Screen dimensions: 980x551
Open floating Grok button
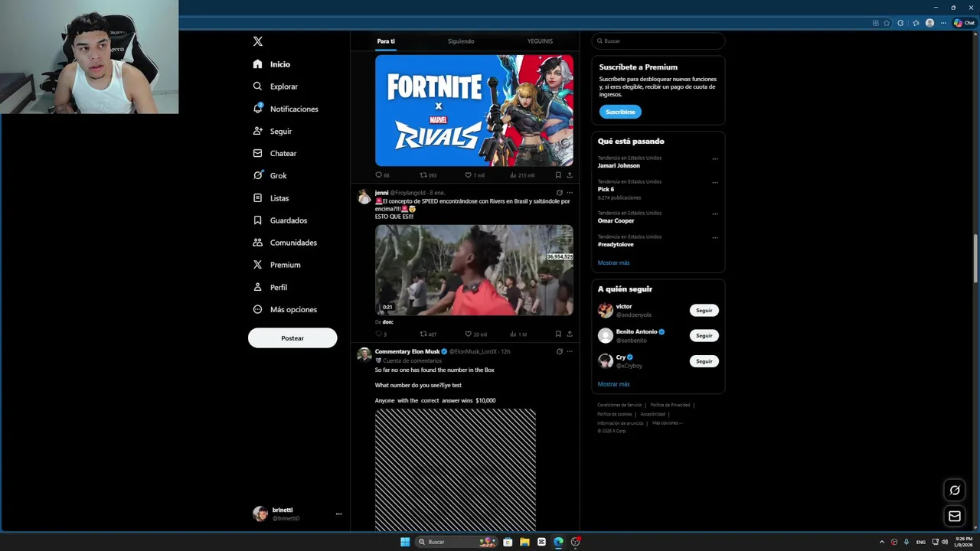(955, 491)
